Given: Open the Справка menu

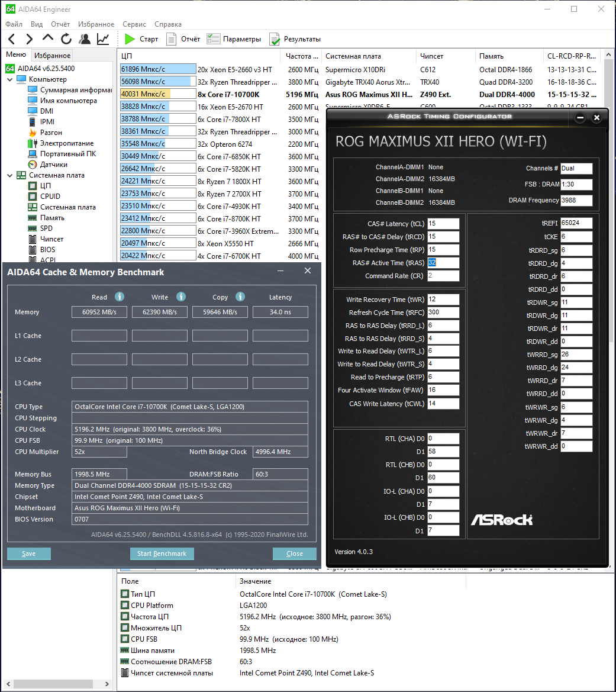Looking at the screenshot, I should 167,24.
